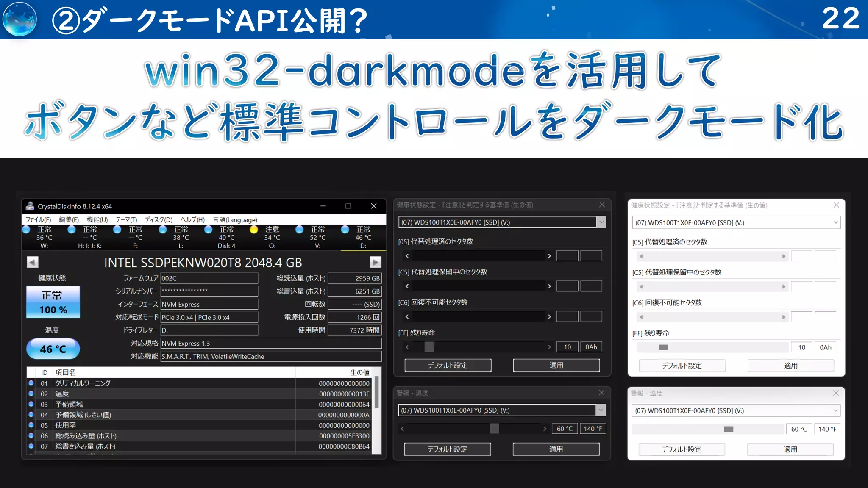Screen dimensions: 868x488
Task: Select drive W: status icon 36 °C
Action: click(26, 229)
